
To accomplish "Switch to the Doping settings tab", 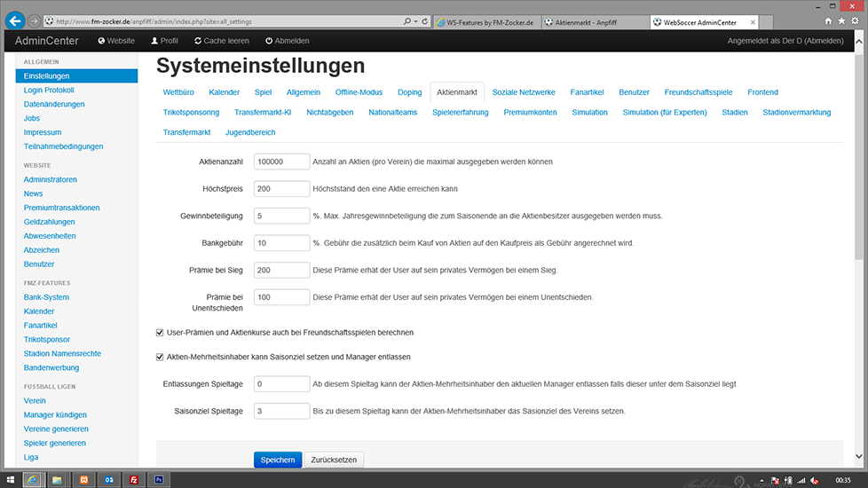I will 409,92.
